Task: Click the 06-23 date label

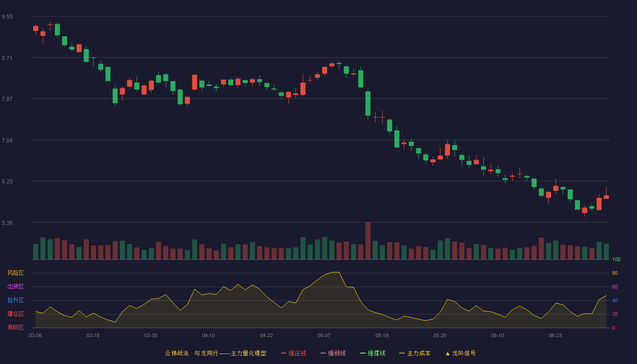Action: (555, 335)
